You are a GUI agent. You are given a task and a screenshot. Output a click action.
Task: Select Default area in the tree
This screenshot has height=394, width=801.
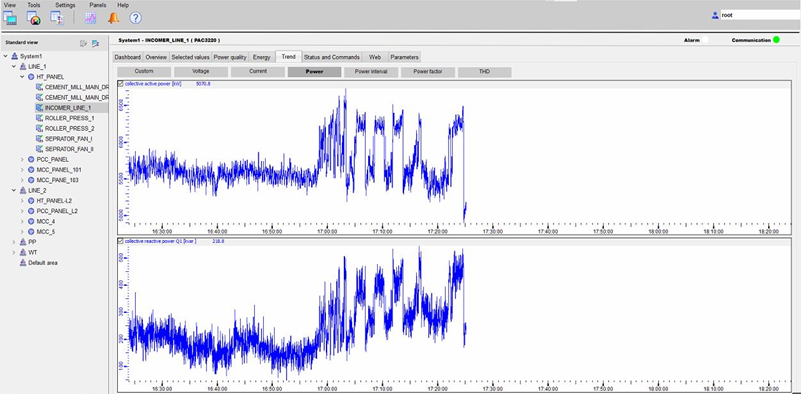[43, 263]
